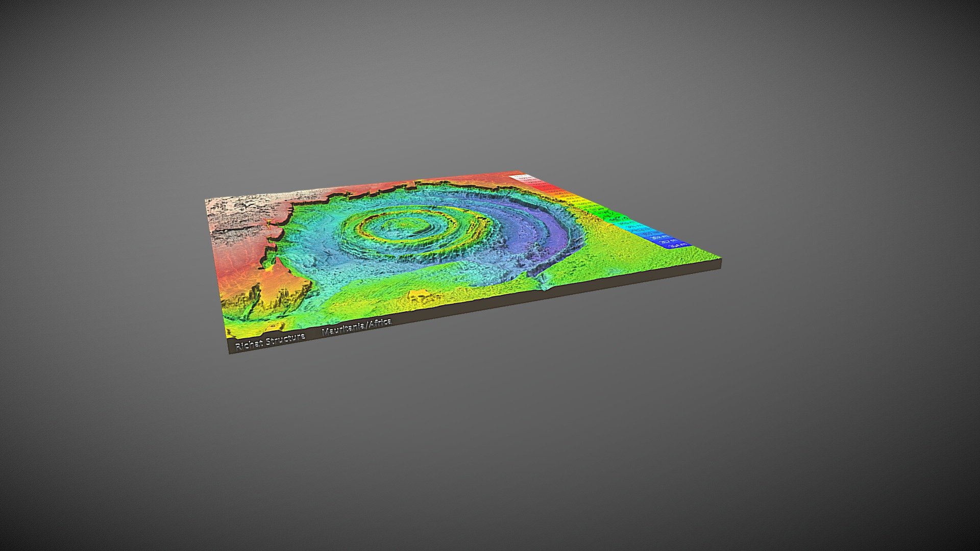Click the 'Richat Structure' label on the model base

pos(270,342)
